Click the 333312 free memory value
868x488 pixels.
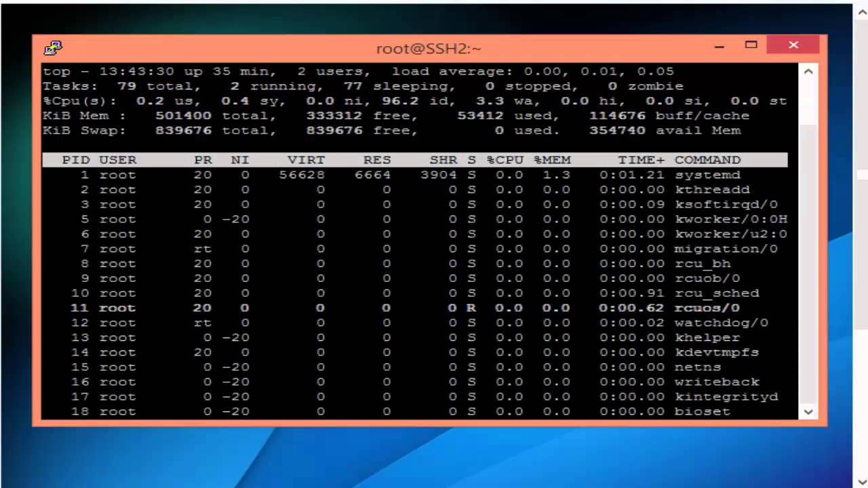tap(334, 116)
